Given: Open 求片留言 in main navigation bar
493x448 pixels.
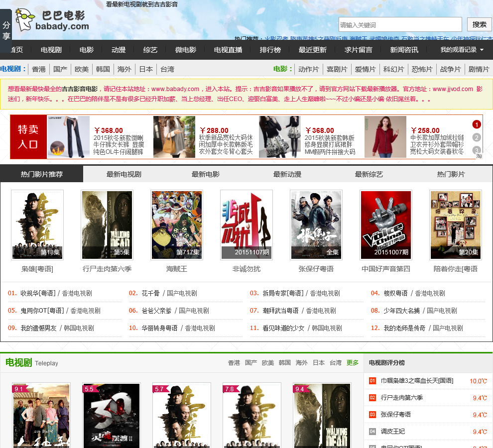Looking at the screenshot, I should [x=358, y=50].
